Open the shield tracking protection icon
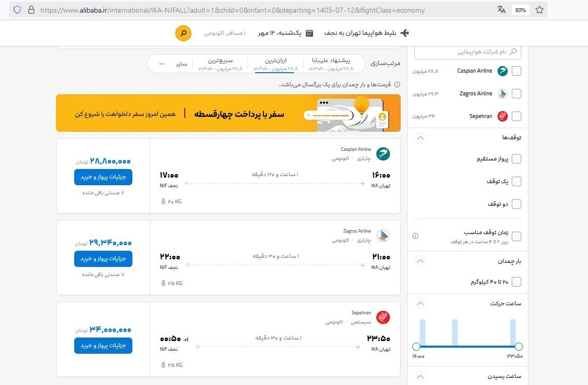This screenshot has width=588, height=385. click(x=17, y=10)
